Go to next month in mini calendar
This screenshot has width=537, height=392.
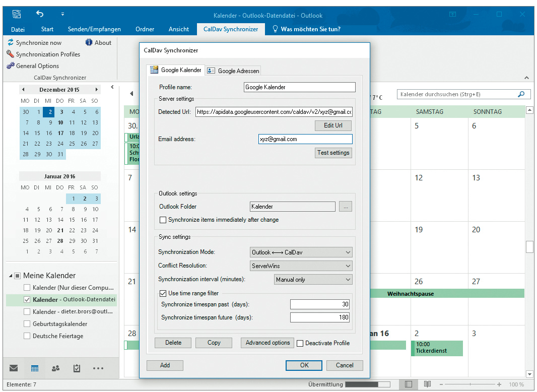click(x=97, y=89)
